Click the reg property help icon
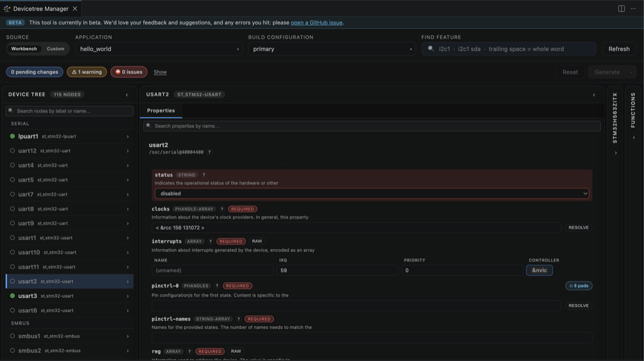 (x=189, y=352)
